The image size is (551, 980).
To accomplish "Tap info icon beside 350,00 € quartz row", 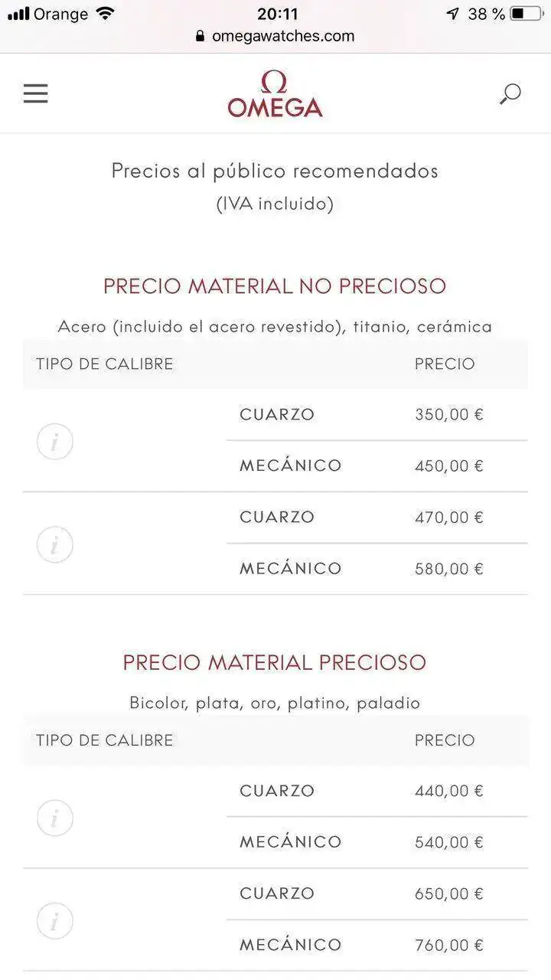I will point(55,441).
